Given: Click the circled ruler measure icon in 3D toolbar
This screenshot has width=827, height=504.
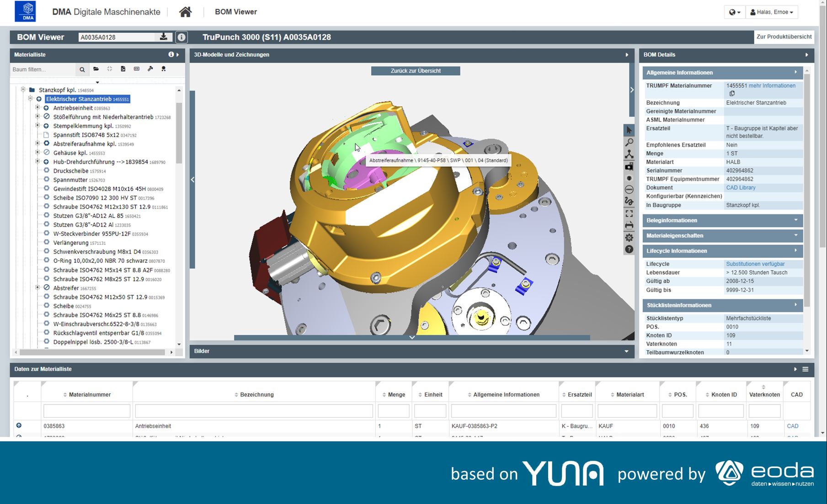Looking at the screenshot, I should click(629, 190).
